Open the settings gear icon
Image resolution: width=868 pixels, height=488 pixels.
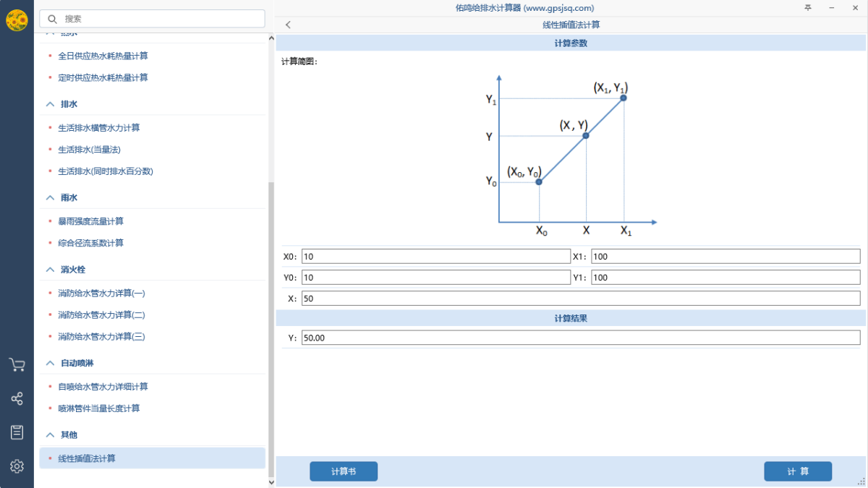click(17, 466)
